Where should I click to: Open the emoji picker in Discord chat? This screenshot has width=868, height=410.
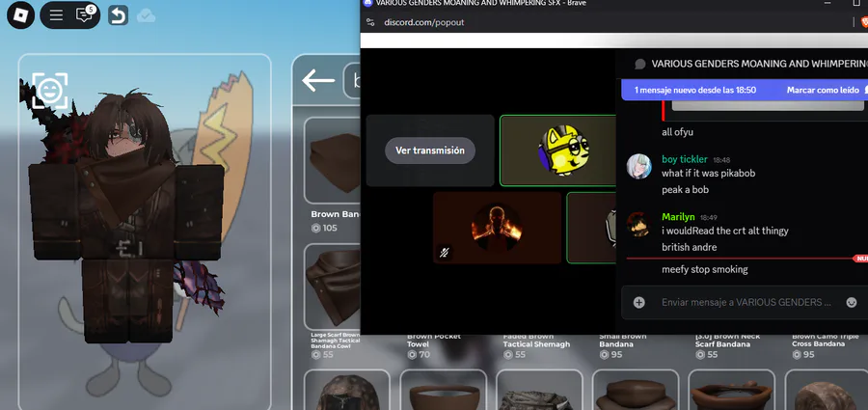click(x=852, y=303)
